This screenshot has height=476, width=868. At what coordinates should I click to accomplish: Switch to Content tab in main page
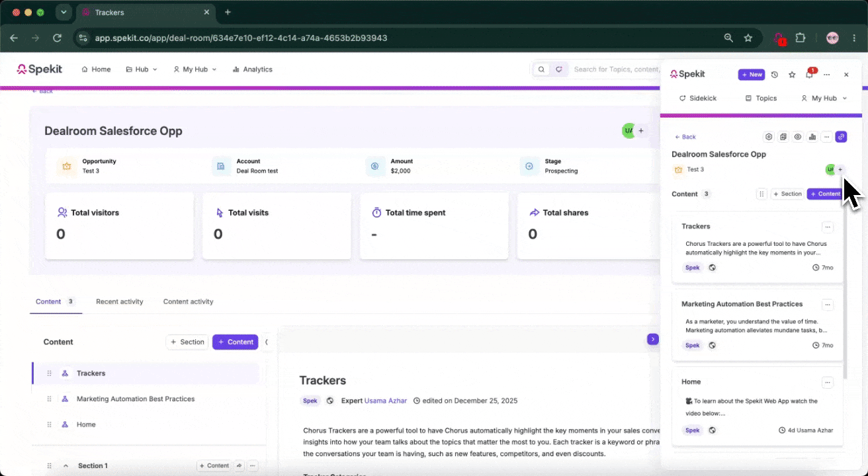tap(56, 301)
